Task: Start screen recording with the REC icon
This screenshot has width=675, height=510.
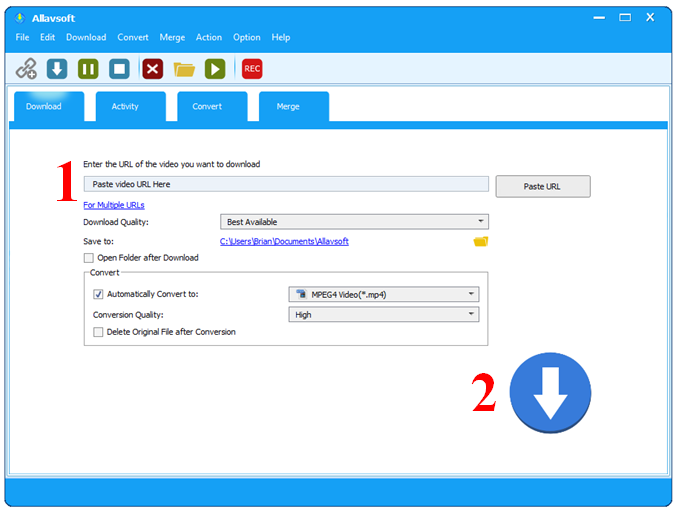Action: pyautogui.click(x=252, y=69)
